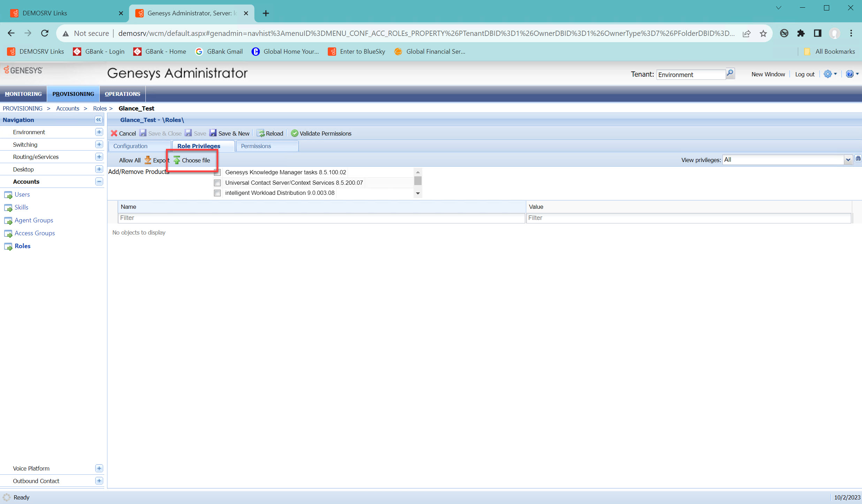Viewport: 862px width, 504px height.
Task: Click the Reload toolbar icon
Action: 260,133
